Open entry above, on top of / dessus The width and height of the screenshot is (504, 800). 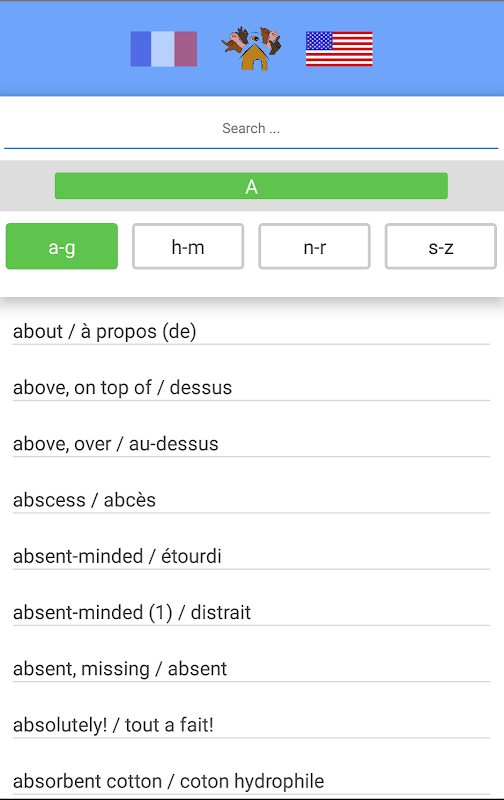coord(251,388)
